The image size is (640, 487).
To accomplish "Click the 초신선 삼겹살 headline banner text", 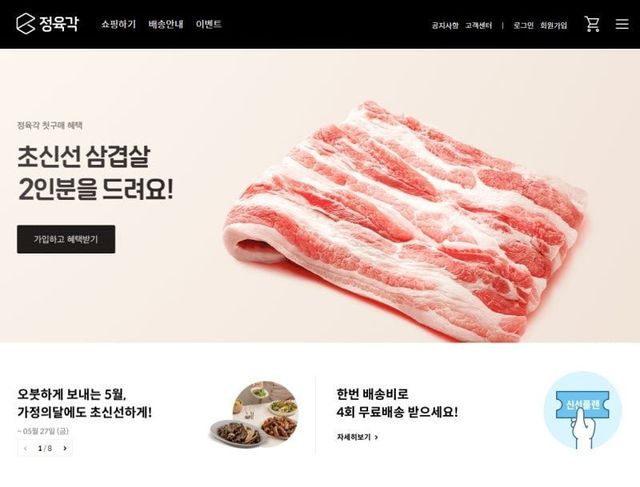I will (95, 173).
